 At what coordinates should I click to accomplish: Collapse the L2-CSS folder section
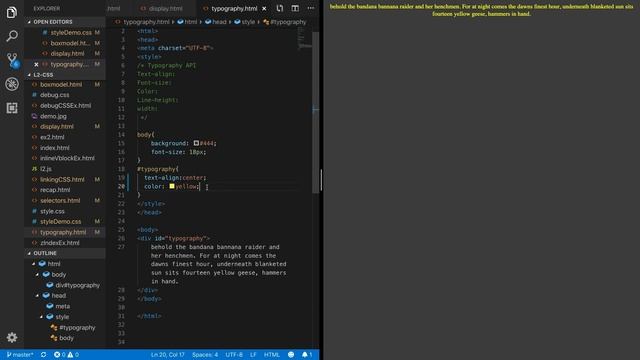pos(29,75)
